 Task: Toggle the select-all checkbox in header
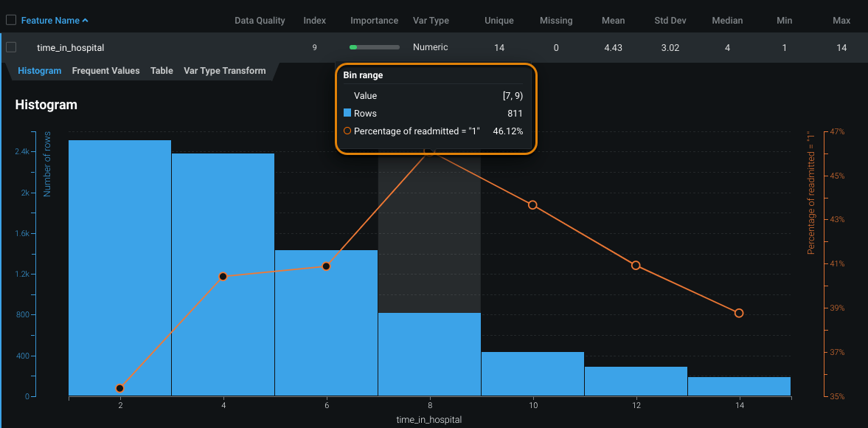pyautogui.click(x=11, y=21)
